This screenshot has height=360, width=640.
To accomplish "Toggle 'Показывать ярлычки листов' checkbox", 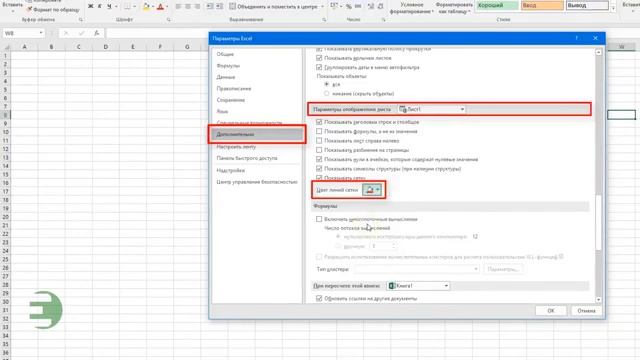I will (x=319, y=58).
